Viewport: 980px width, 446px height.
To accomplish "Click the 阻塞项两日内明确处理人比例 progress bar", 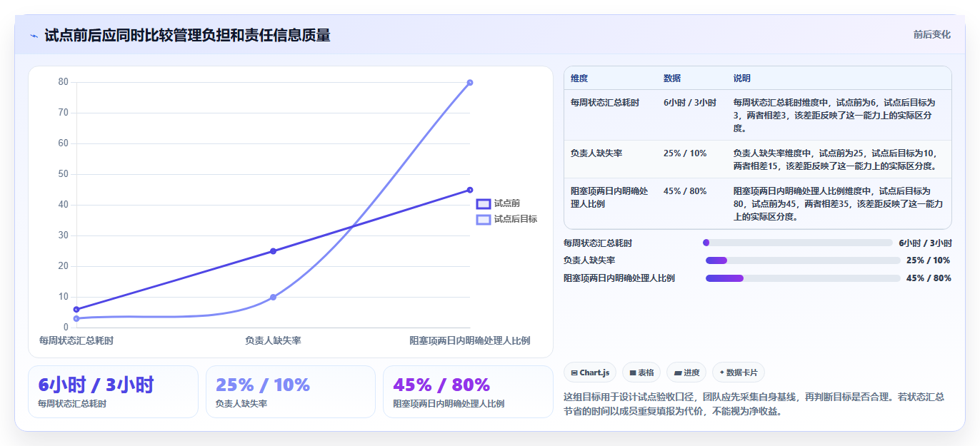I will point(803,278).
